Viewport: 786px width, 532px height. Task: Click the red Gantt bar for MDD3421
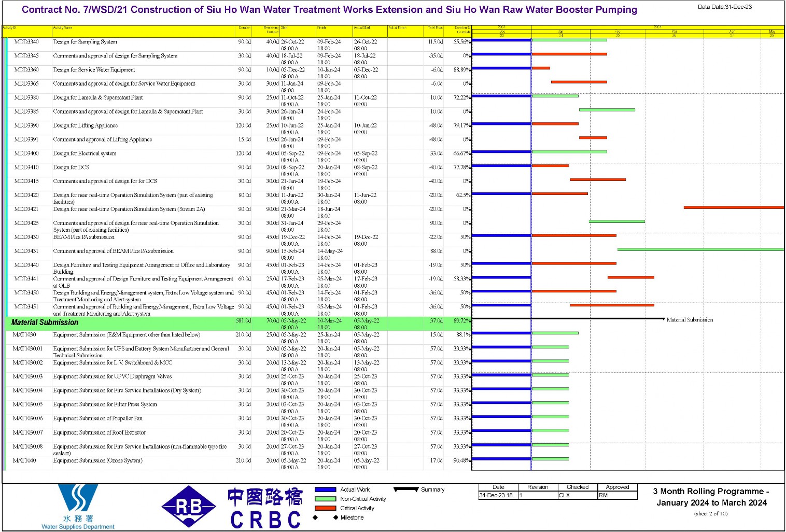click(x=734, y=207)
